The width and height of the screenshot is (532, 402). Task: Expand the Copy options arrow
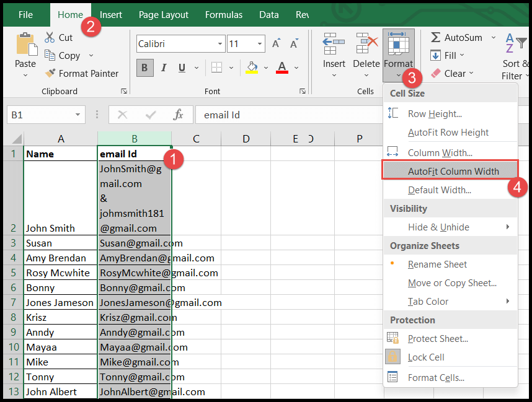pyautogui.click(x=91, y=55)
